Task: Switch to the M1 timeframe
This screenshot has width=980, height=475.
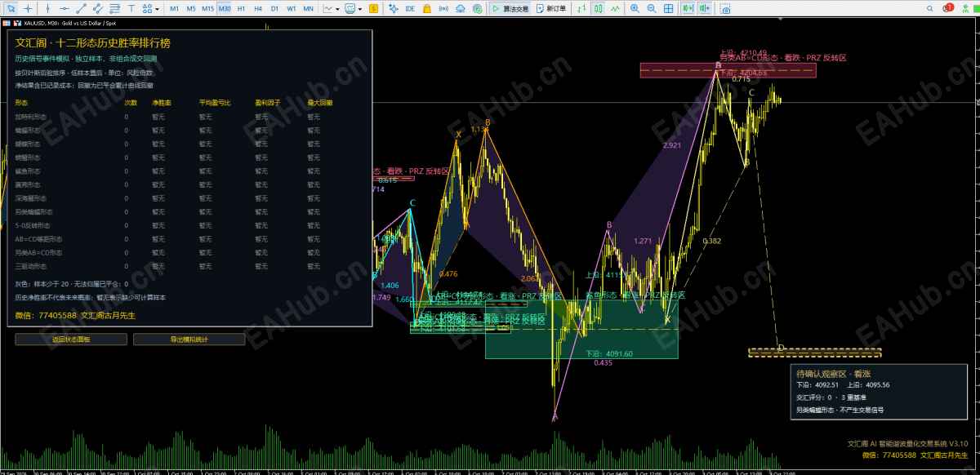Action: 174,8
